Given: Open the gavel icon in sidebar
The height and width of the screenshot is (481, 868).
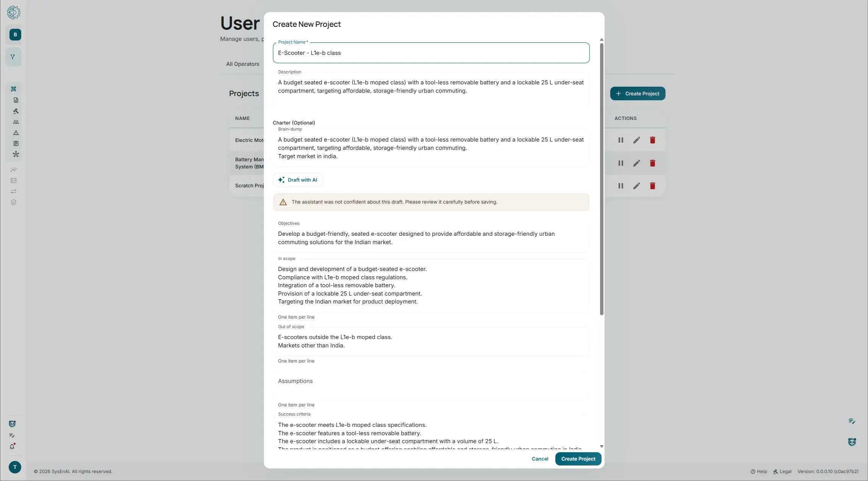Looking at the screenshot, I should (16, 111).
